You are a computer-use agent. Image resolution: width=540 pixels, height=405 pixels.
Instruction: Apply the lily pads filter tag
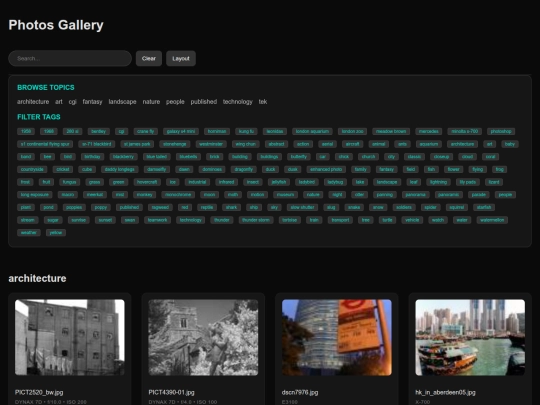(468, 182)
